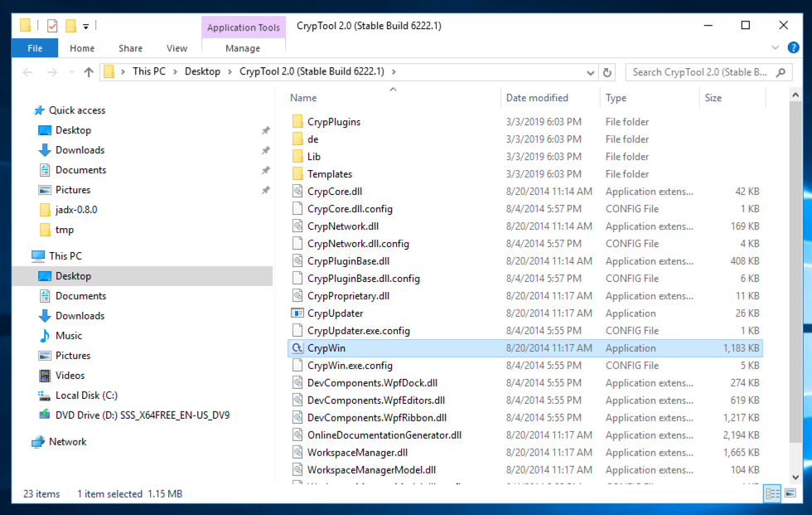Click the Application Tools contextual tab
This screenshot has width=812, height=515.
243,27
